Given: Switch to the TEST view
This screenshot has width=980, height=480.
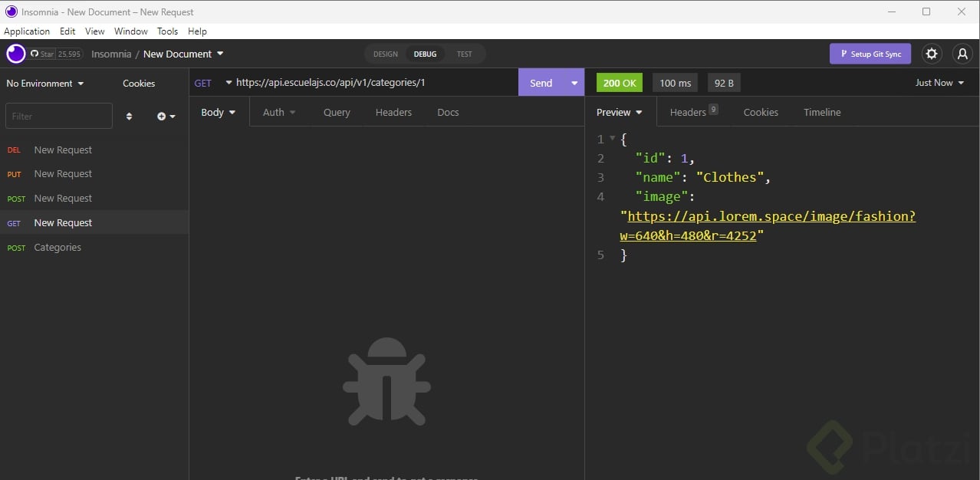Looking at the screenshot, I should pos(465,54).
